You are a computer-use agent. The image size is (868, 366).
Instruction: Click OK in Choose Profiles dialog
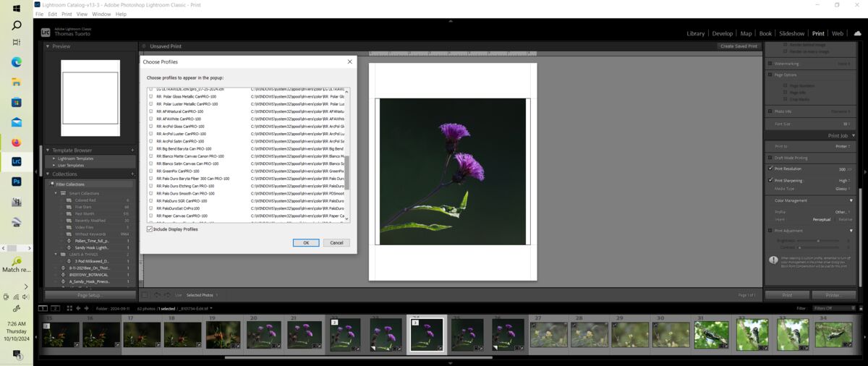coord(306,242)
